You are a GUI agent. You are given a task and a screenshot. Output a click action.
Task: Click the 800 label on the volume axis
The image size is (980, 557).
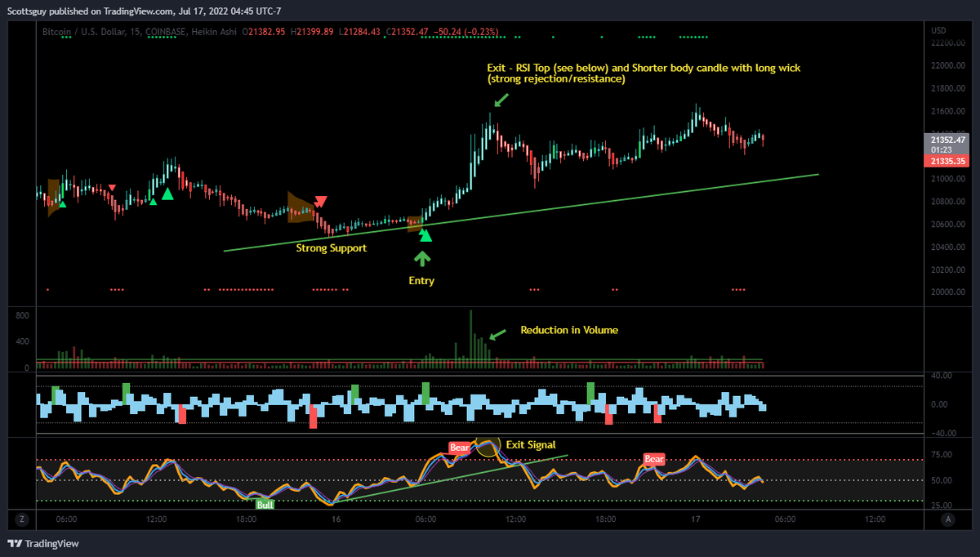click(x=23, y=315)
